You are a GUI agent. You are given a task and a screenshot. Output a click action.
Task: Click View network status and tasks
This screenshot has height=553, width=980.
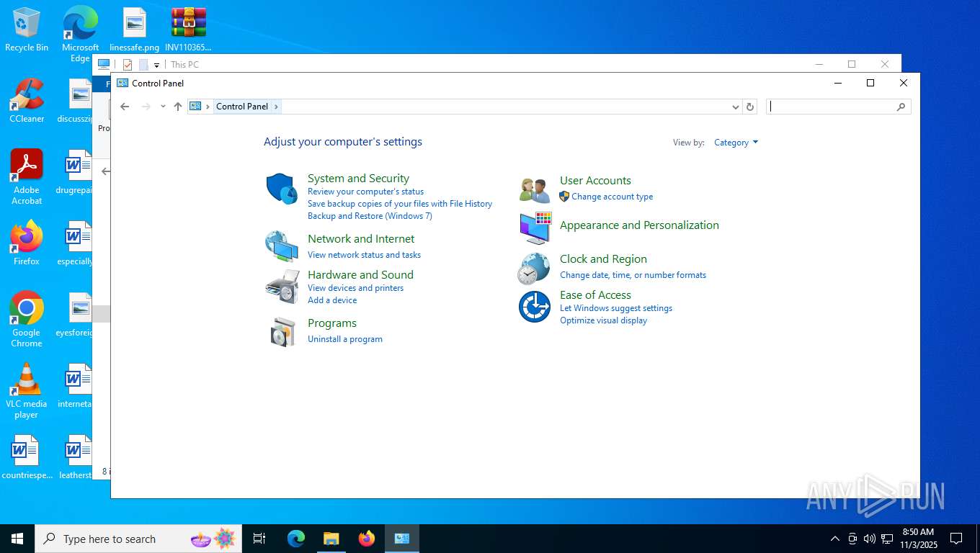coord(364,255)
